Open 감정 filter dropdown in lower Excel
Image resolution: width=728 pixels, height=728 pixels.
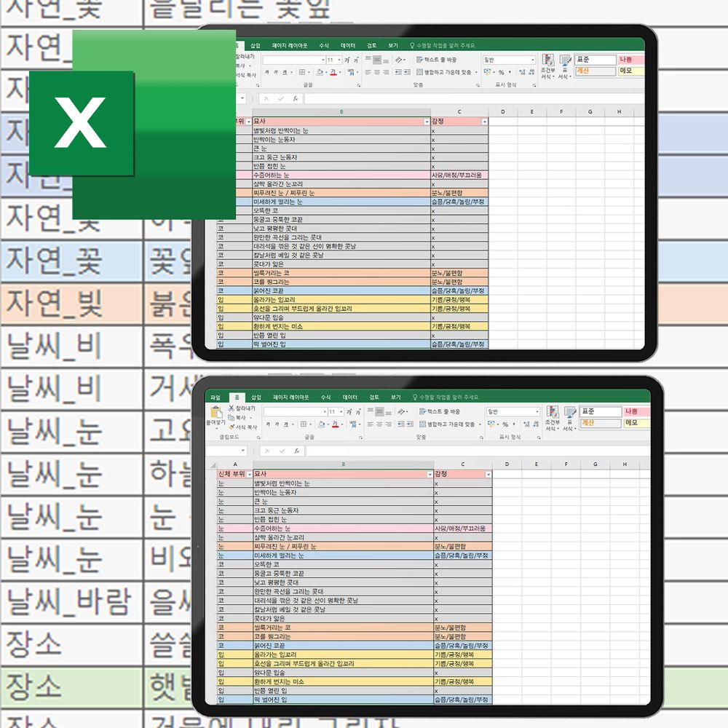(x=488, y=475)
